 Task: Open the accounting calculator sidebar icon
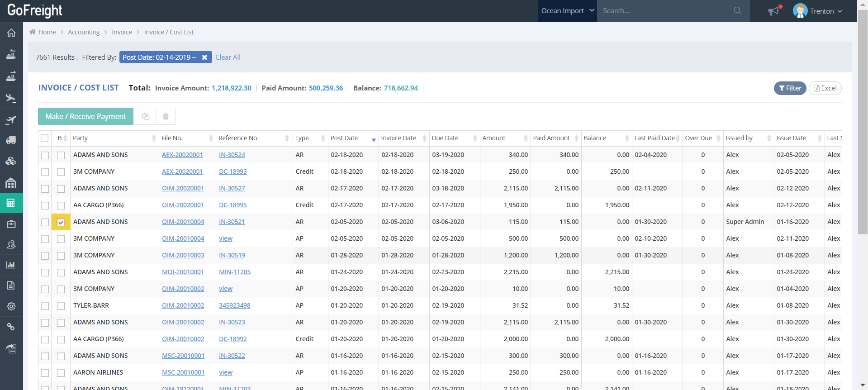click(11, 203)
